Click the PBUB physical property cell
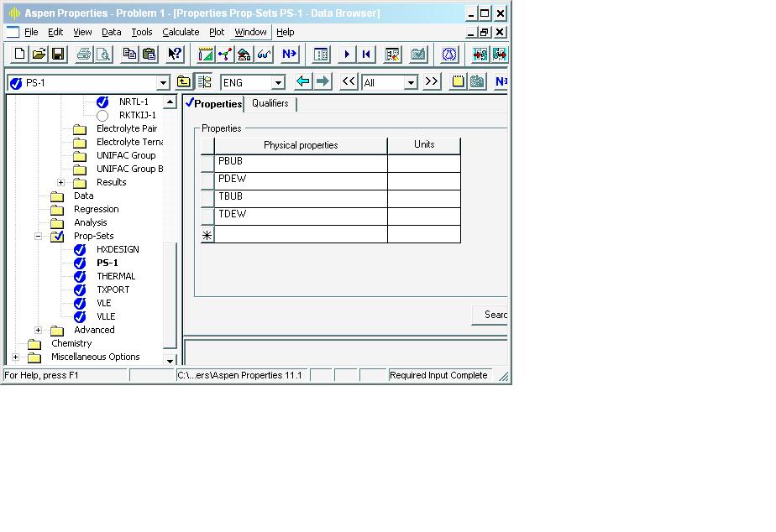 pyautogui.click(x=301, y=163)
